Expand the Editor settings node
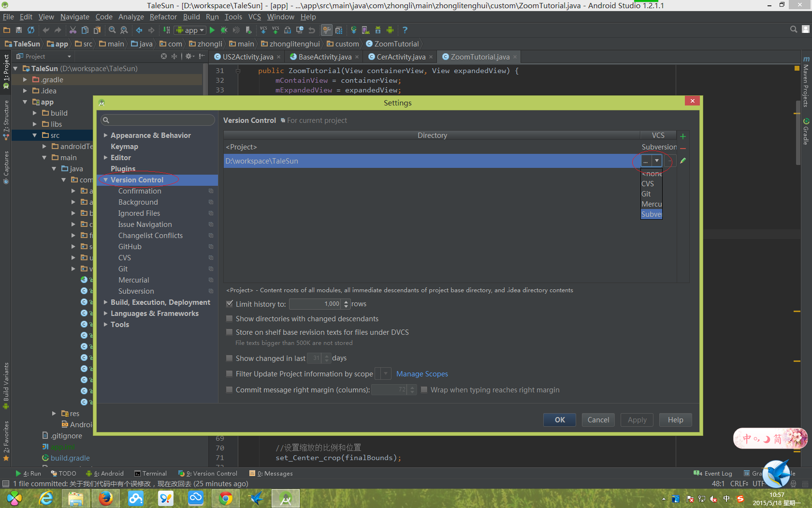 tap(105, 158)
